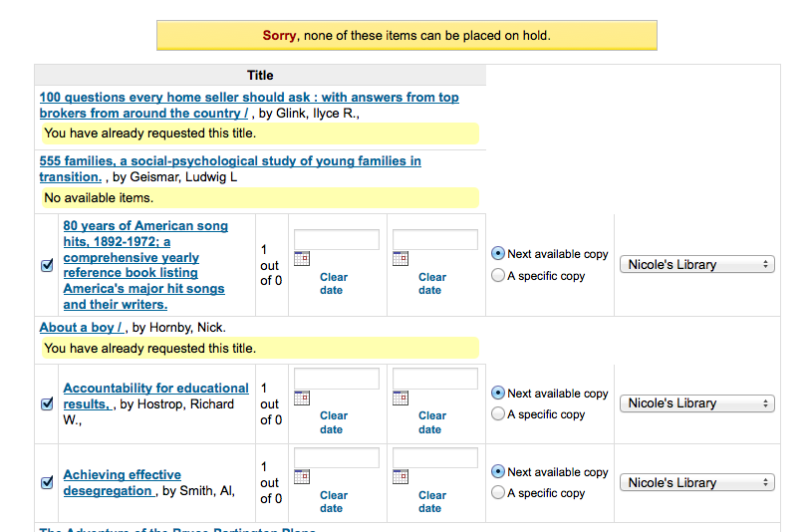Open second calendar icon for Accountability row
Image resolution: width=809 pixels, height=532 pixels.
401,398
